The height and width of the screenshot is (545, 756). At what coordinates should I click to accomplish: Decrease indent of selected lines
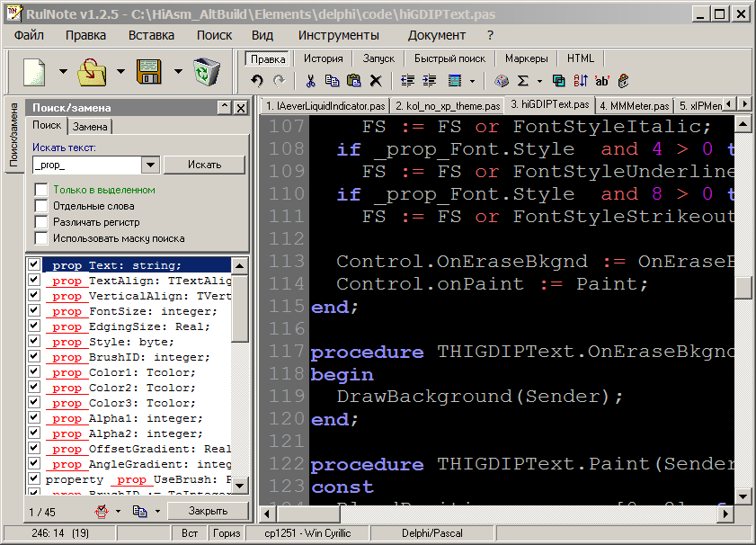[x=407, y=81]
